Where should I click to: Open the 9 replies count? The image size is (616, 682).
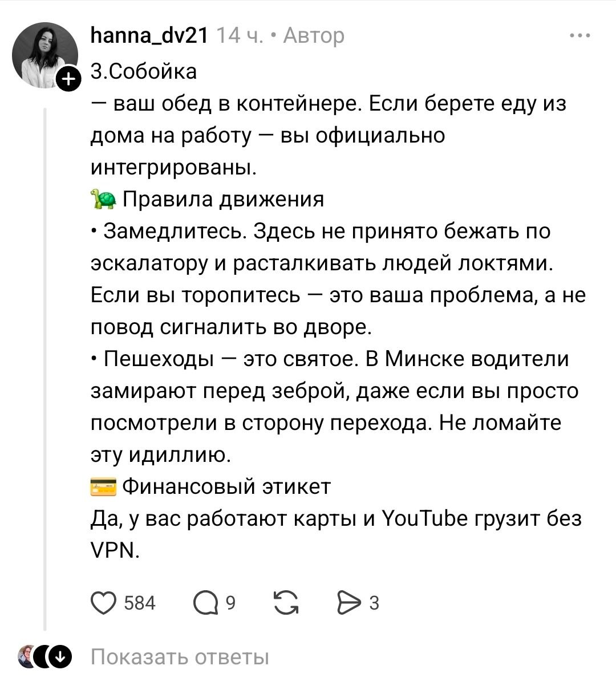230,603
